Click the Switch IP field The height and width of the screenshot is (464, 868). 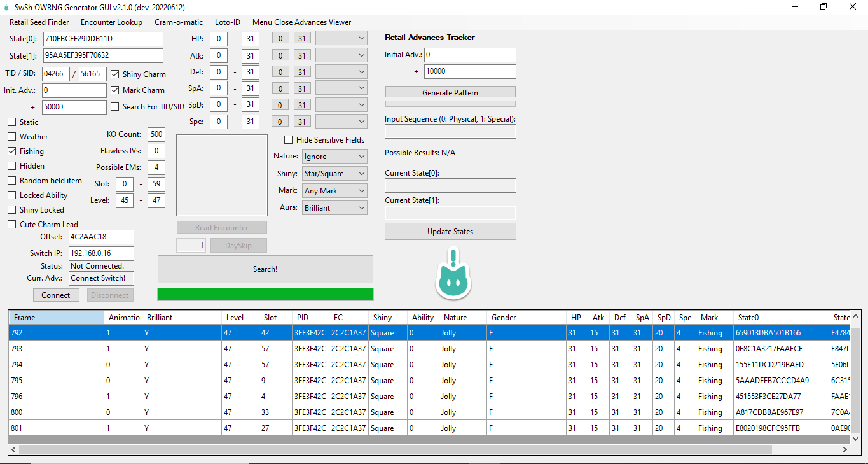coord(101,253)
